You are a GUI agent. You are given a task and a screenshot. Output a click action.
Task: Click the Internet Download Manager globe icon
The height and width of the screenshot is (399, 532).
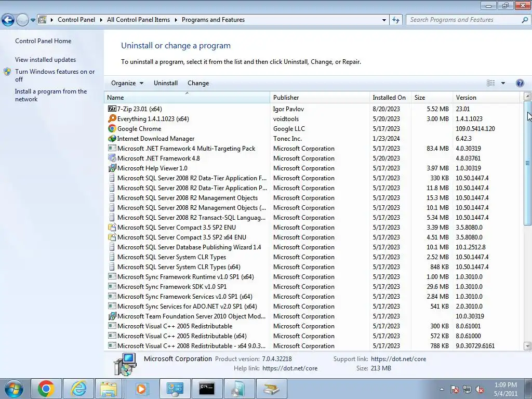(112, 138)
